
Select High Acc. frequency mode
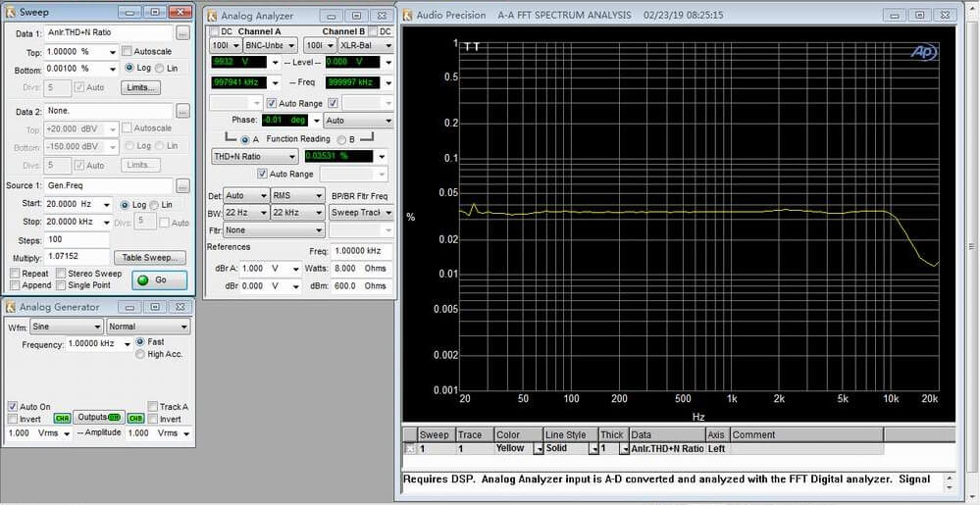(140, 354)
